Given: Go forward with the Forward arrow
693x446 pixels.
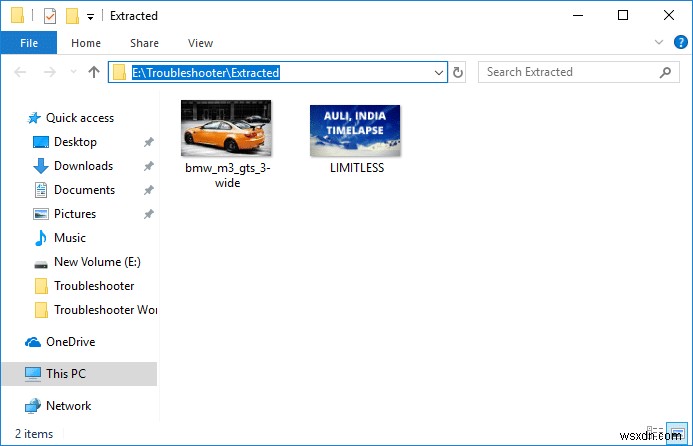Looking at the screenshot, I should pyautogui.click(x=50, y=72).
